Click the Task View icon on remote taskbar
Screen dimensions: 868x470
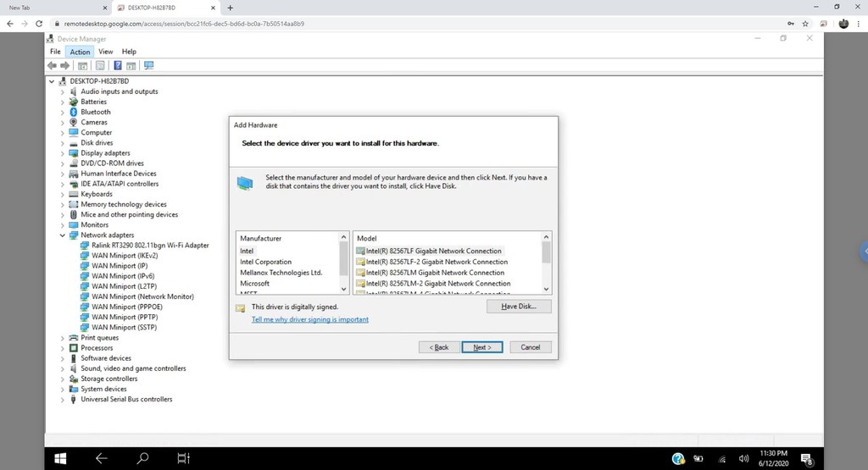click(183, 458)
